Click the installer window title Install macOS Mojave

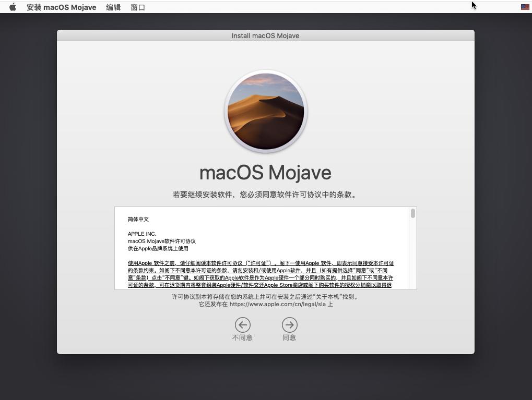click(265, 35)
